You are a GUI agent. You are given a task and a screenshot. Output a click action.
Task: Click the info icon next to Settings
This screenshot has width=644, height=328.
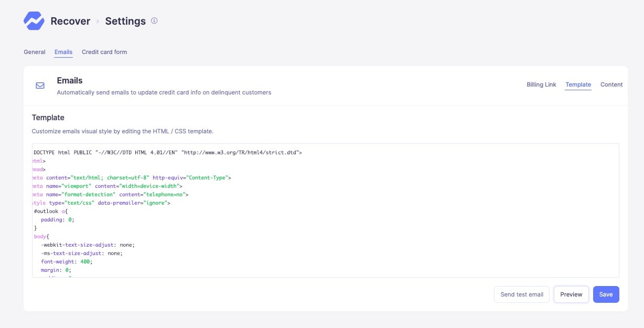[x=154, y=20]
